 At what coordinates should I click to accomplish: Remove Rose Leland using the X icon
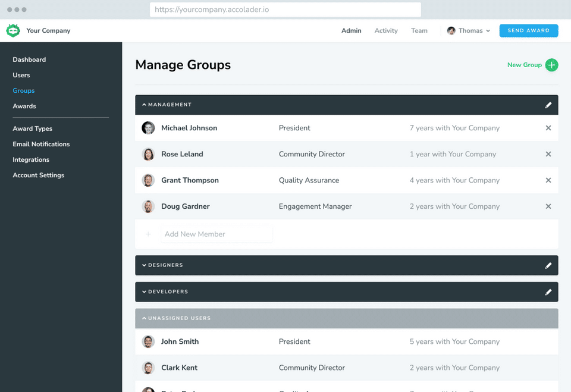(548, 154)
